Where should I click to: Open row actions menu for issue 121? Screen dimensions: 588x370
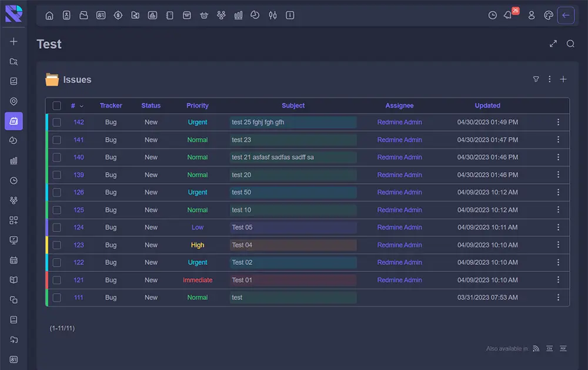coord(558,280)
